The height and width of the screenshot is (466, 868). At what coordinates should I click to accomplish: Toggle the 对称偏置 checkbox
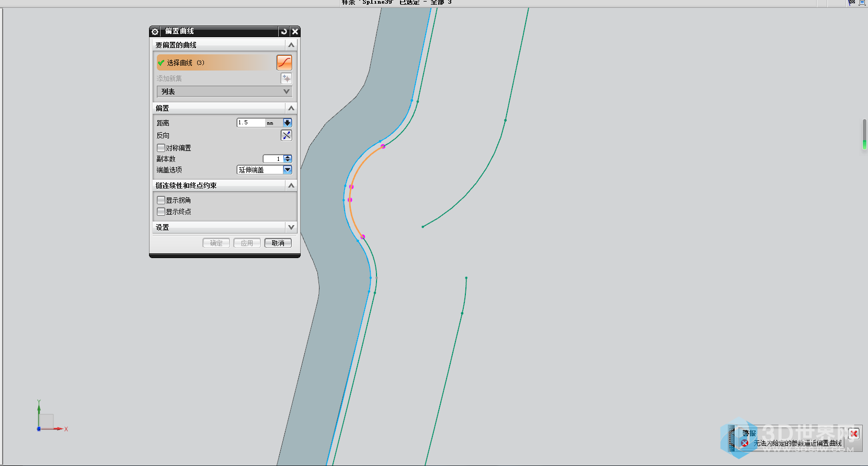[x=161, y=148]
